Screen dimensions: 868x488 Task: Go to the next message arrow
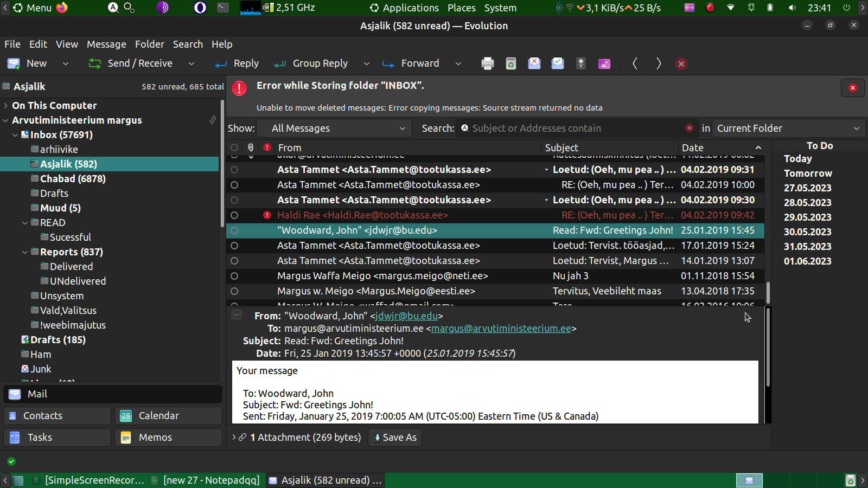tap(658, 63)
